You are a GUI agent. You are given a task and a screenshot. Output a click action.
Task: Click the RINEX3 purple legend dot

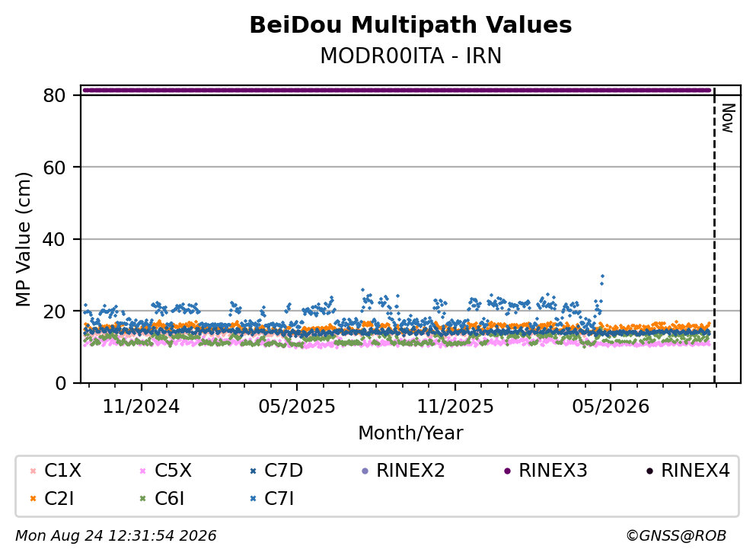507,471
